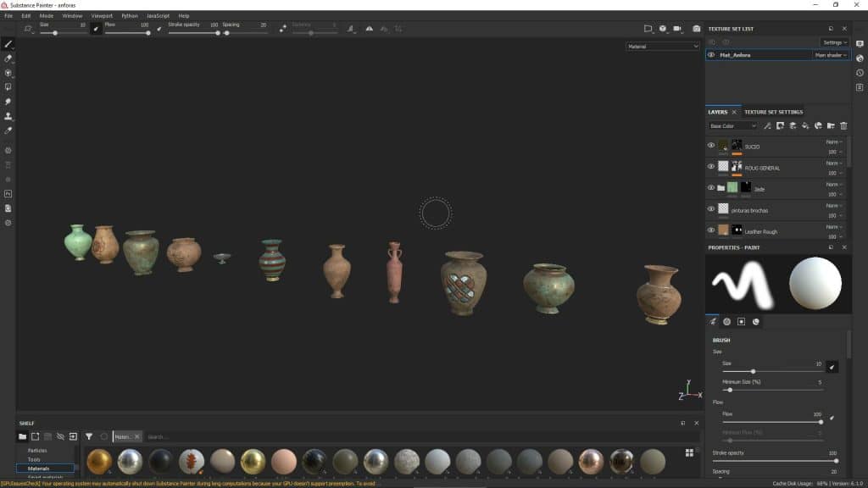This screenshot has height=488, width=868.
Task: Click the shelf filter funnel icon
Action: coord(88,436)
